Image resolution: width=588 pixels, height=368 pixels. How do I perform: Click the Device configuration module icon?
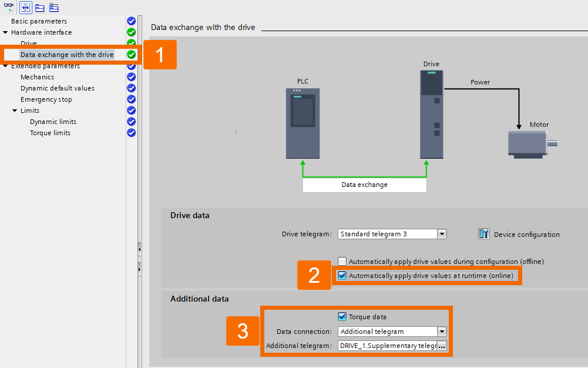pos(483,233)
